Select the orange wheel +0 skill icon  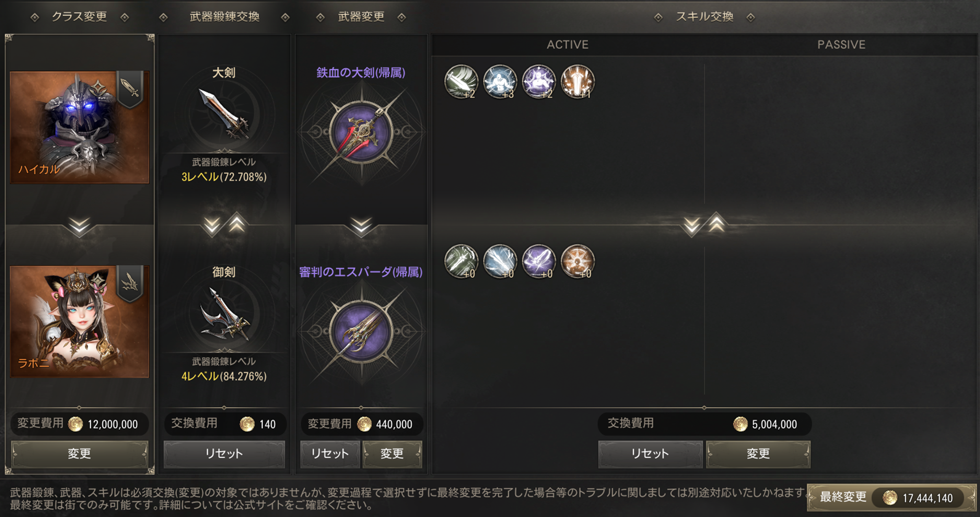[x=577, y=261]
